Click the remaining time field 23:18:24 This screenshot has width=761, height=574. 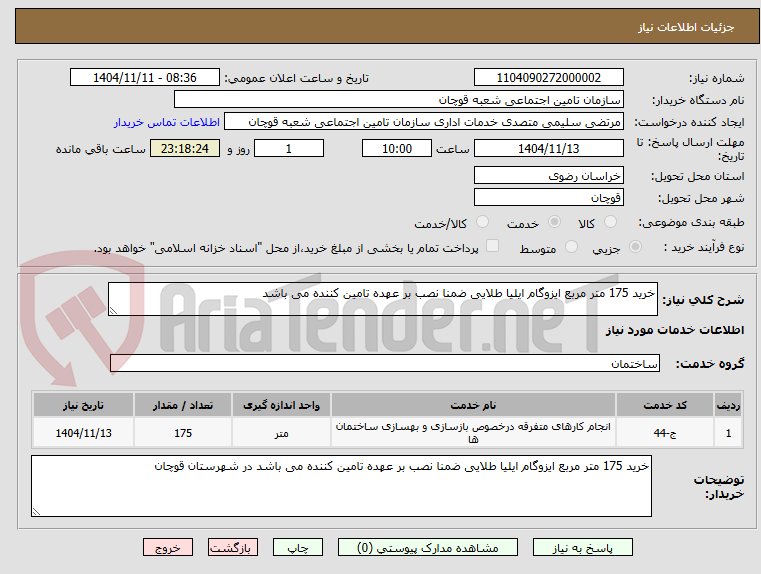185,148
